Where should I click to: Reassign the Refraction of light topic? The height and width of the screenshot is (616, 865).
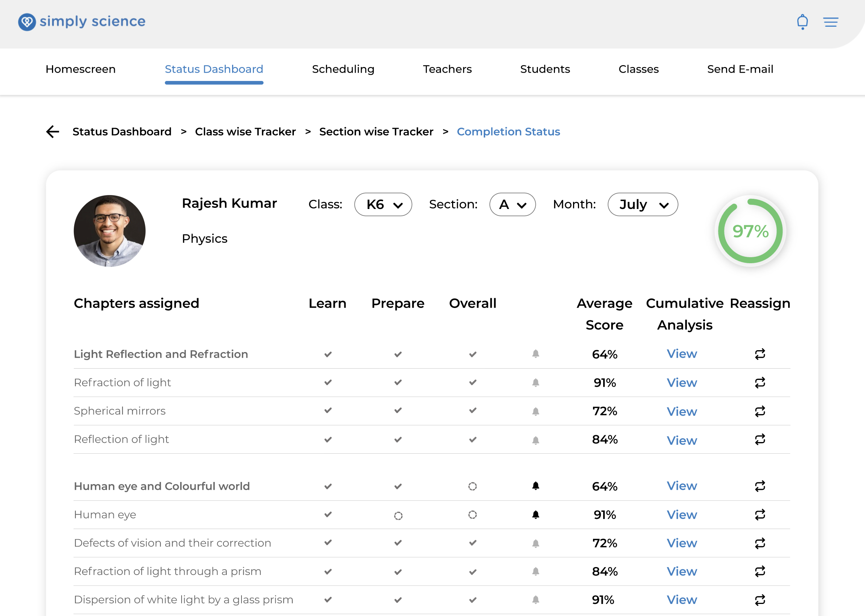pyautogui.click(x=760, y=383)
